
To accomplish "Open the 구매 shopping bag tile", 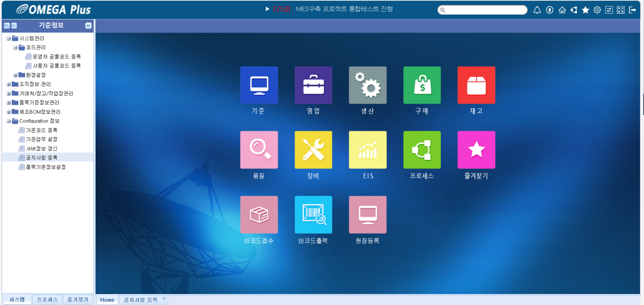I will (422, 85).
